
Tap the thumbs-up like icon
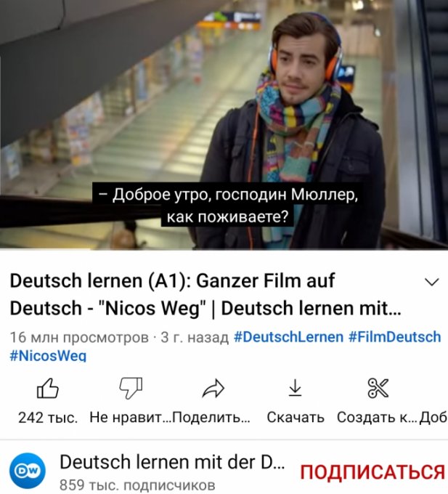pos(48,389)
